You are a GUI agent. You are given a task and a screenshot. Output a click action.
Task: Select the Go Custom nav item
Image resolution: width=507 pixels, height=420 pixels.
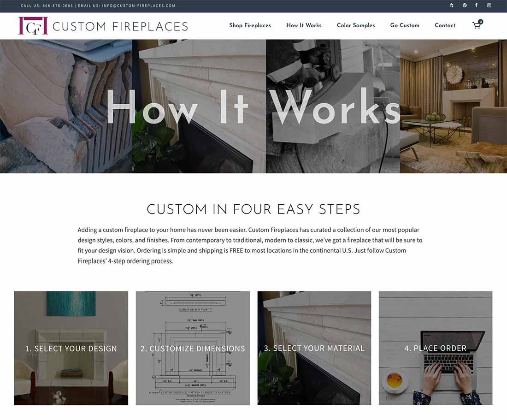tap(405, 25)
